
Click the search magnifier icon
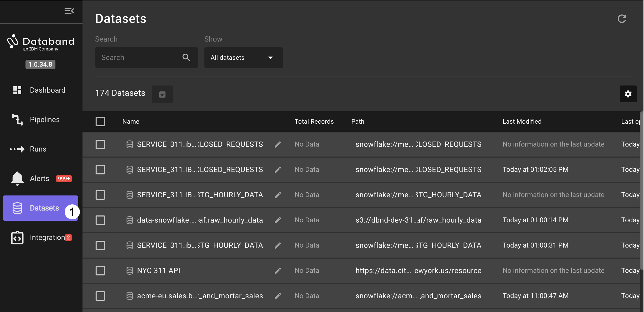tap(186, 57)
